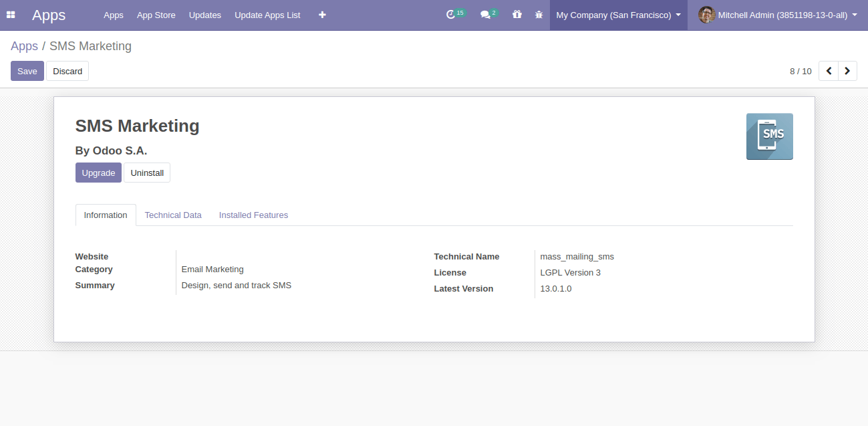Click the Upgrade button
The image size is (868, 426).
coord(98,173)
